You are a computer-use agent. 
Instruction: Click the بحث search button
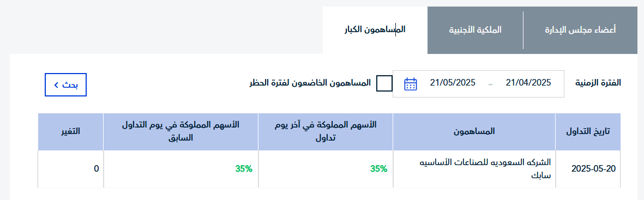66,85
